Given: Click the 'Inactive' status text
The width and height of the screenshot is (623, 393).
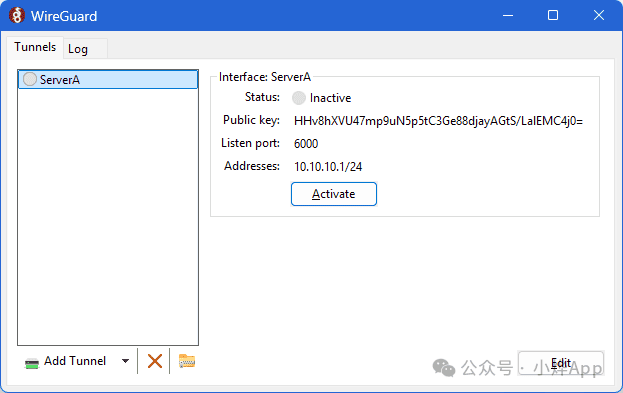Looking at the screenshot, I should (x=330, y=98).
